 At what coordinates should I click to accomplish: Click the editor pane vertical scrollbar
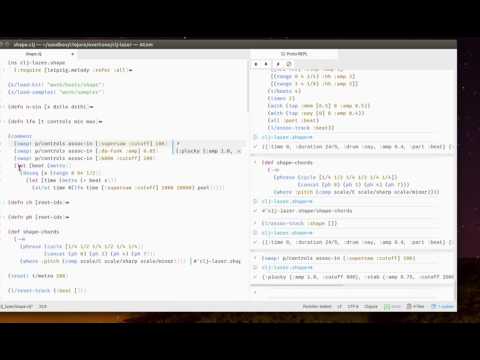(248, 86)
